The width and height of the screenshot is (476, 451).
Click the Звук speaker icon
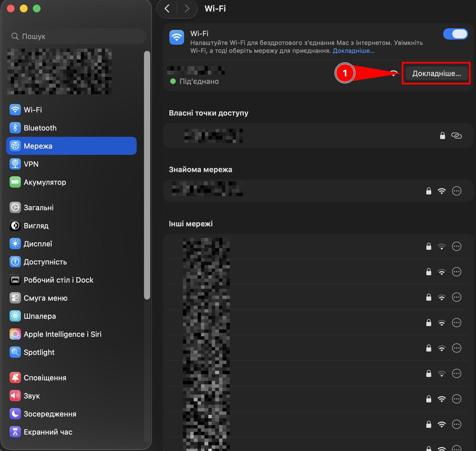(15, 396)
